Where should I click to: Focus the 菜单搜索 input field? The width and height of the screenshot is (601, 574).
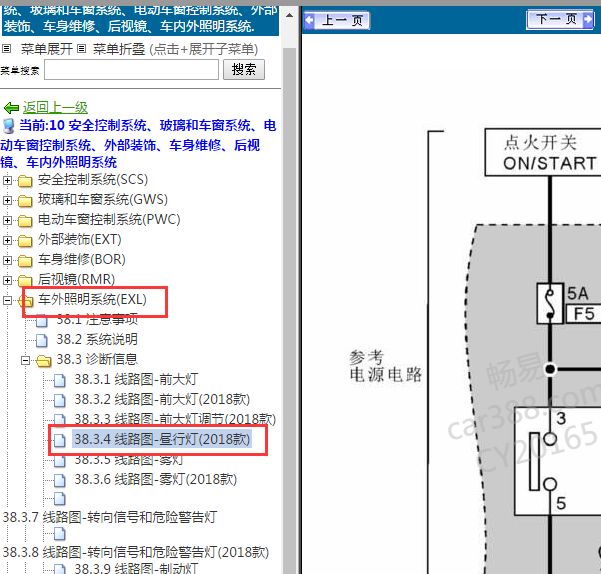131,70
